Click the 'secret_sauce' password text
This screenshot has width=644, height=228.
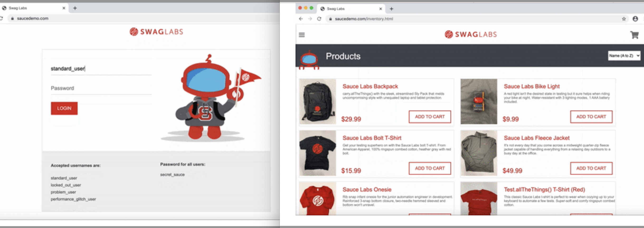[172, 174]
